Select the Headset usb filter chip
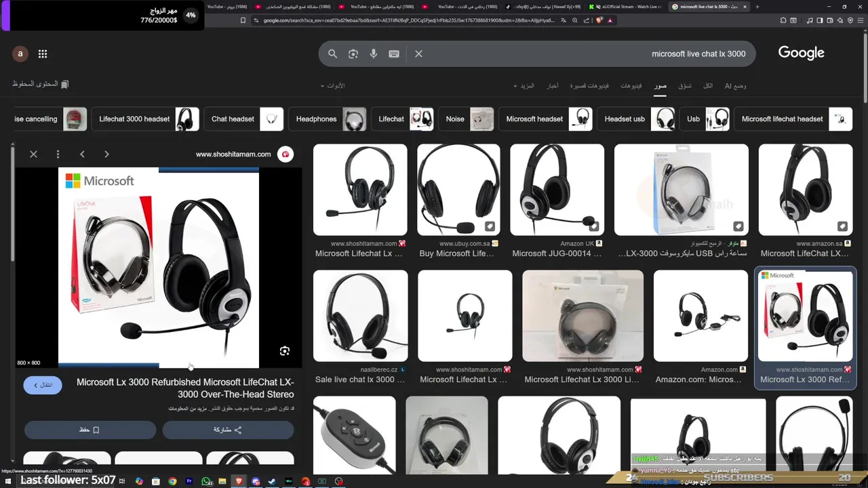This screenshot has width=868, height=488. (635, 119)
